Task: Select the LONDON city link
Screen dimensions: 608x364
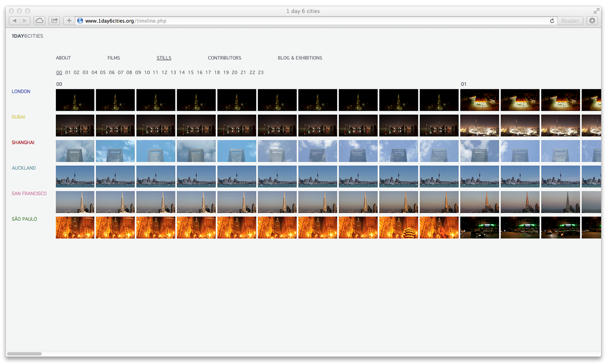Action: pyautogui.click(x=21, y=92)
